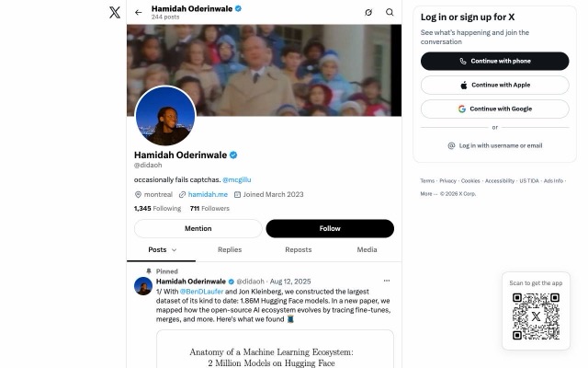Go back using the left arrow icon
The image size is (588, 368).
click(x=139, y=12)
